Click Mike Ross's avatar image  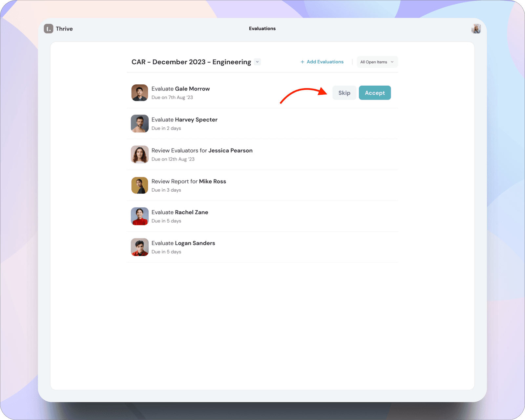coord(140,185)
